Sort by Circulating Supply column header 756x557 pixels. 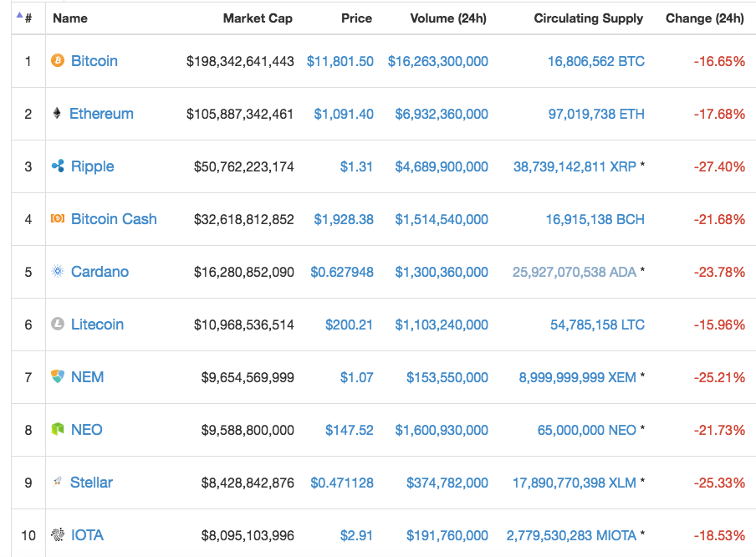tap(589, 18)
